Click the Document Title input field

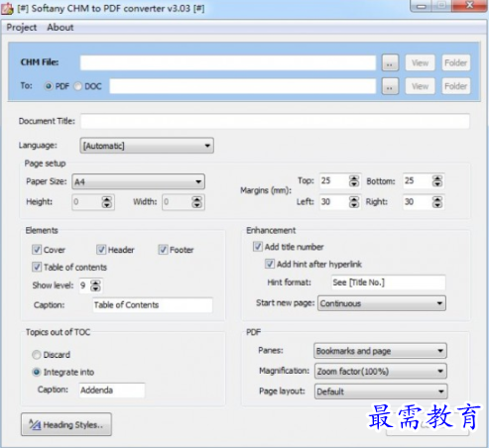[x=275, y=121]
